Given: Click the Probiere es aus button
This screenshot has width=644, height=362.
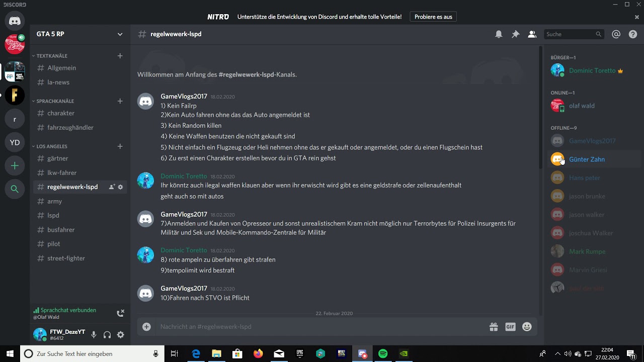Looking at the screenshot, I should (433, 17).
